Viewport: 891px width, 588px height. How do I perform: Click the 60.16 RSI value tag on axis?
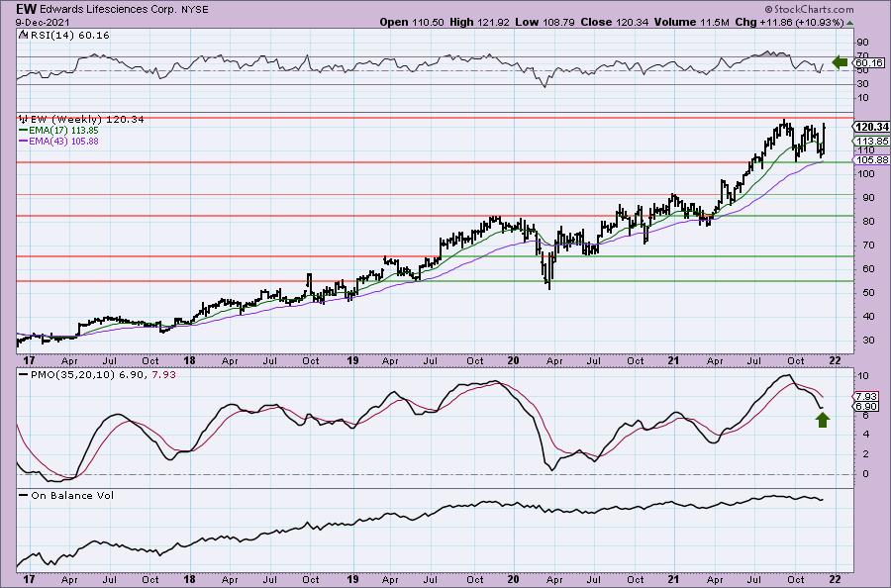click(x=869, y=62)
